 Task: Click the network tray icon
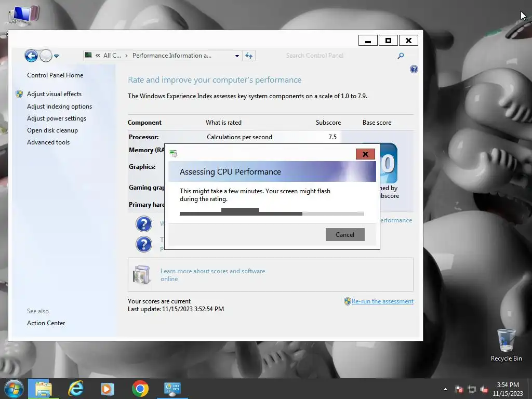(x=472, y=390)
